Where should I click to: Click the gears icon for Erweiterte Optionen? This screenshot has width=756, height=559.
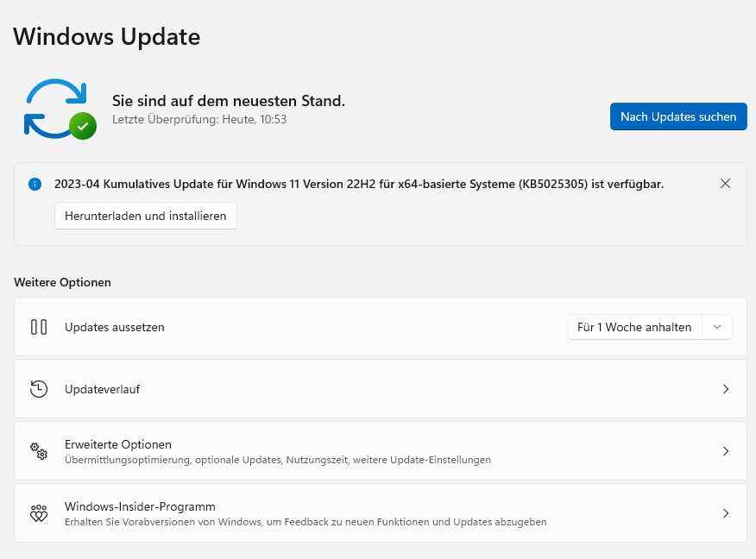tap(39, 451)
